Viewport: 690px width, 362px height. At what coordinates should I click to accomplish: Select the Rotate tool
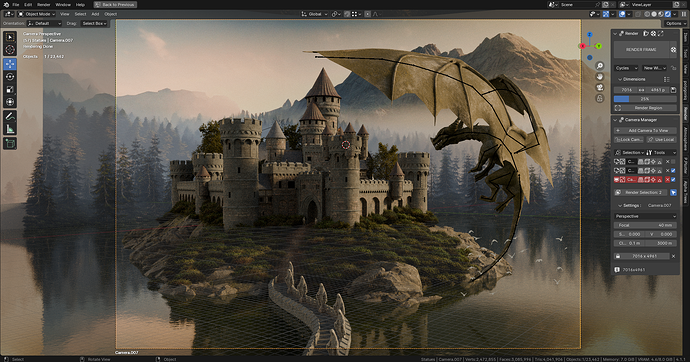click(10, 77)
